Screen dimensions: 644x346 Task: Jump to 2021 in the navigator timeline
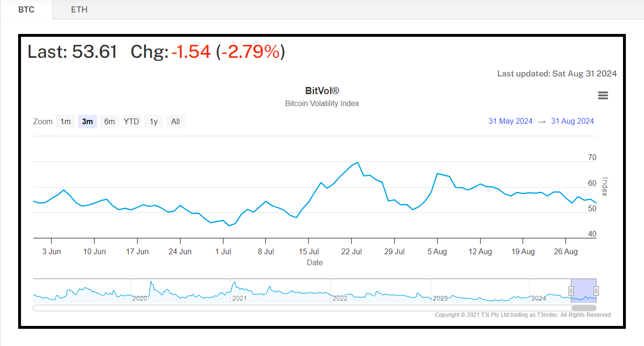(239, 298)
